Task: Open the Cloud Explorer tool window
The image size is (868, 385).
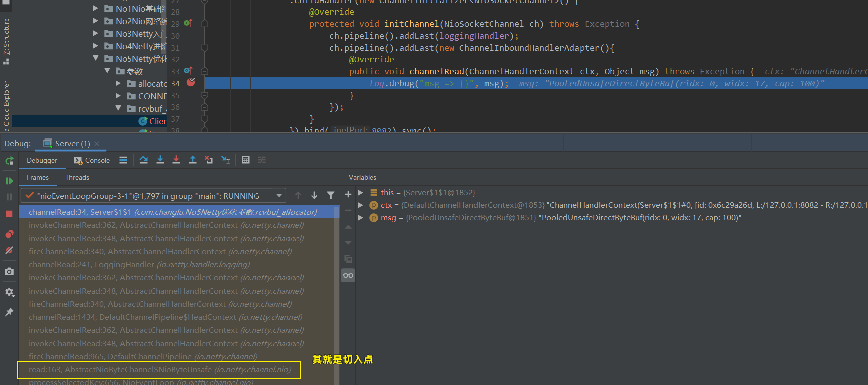Action: [x=6, y=106]
